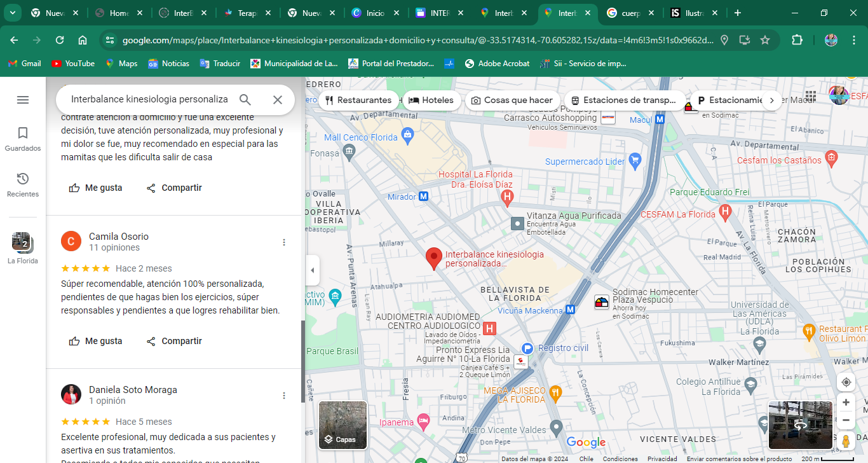The height and width of the screenshot is (463, 868).
Task: Open La Florida recent places thumbnail
Action: pos(23,249)
